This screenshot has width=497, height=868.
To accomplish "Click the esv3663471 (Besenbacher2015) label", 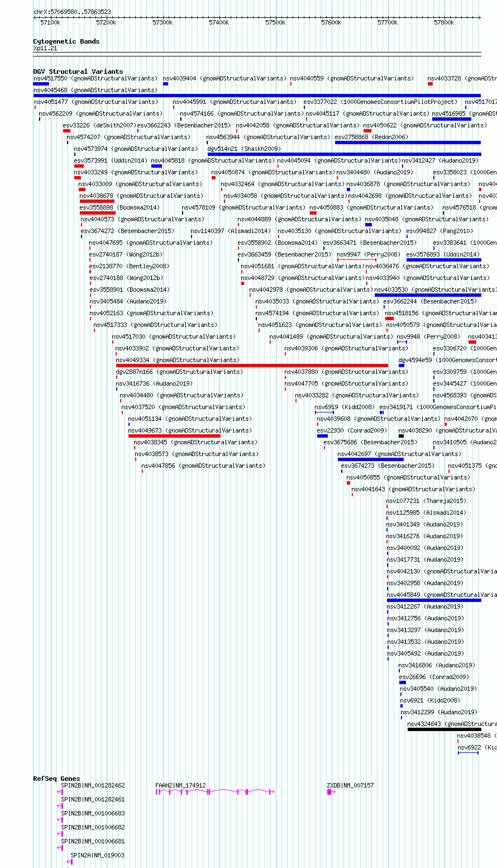I will click(370, 243).
